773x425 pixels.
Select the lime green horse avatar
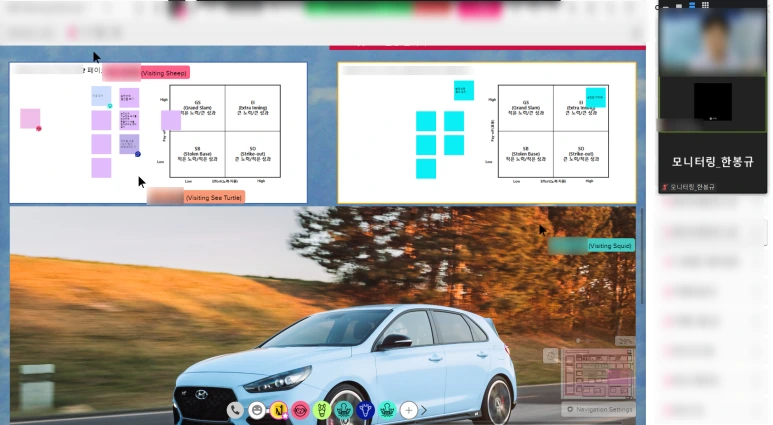322,410
